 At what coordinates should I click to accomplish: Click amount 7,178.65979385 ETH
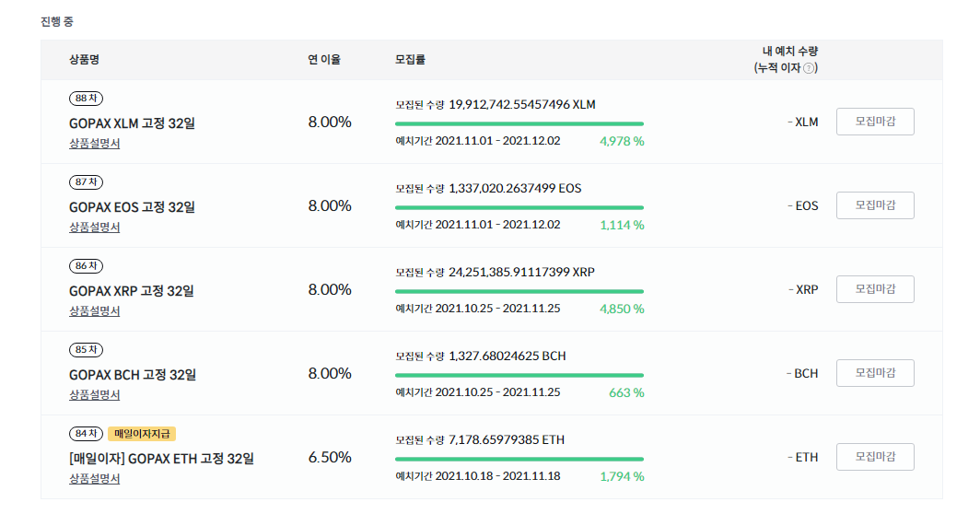(507, 439)
